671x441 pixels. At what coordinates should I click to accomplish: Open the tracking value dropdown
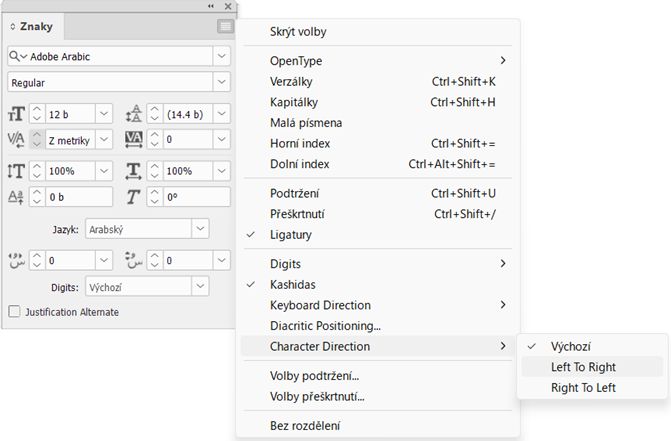(x=222, y=139)
